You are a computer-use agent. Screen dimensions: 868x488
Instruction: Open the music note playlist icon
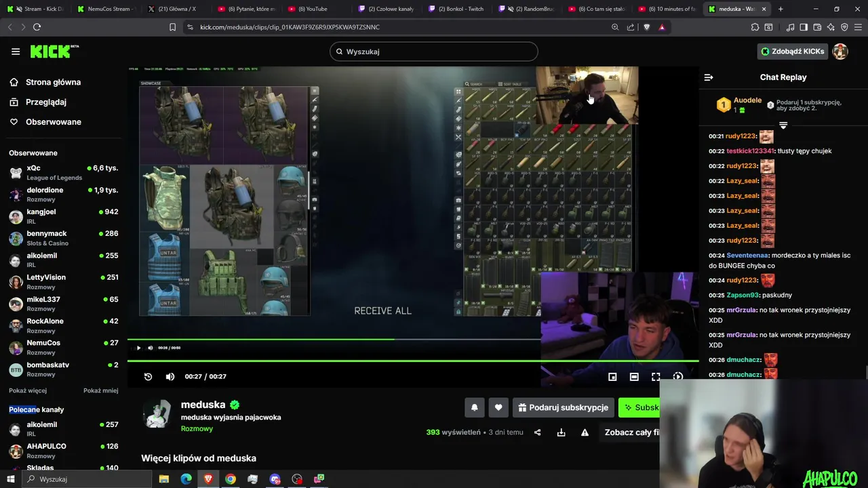(x=790, y=27)
